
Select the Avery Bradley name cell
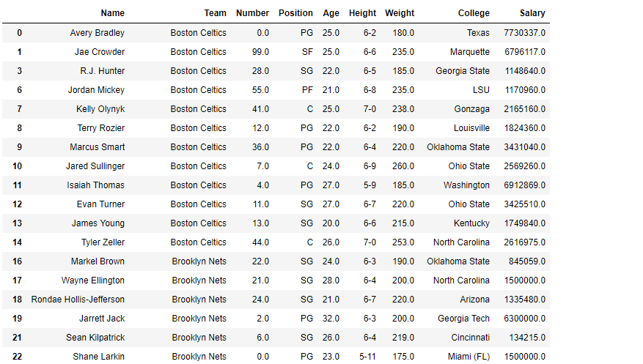click(97, 33)
